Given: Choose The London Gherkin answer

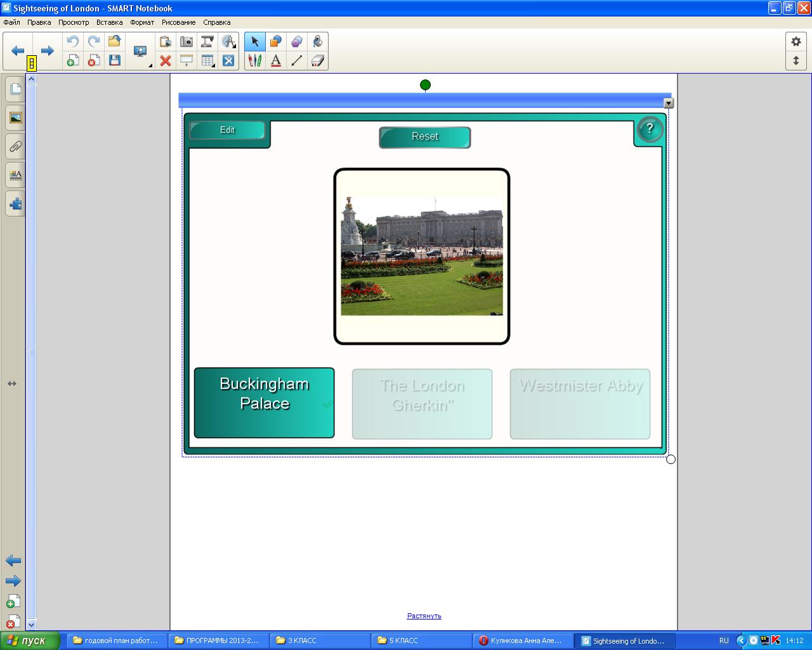Looking at the screenshot, I should click(422, 404).
